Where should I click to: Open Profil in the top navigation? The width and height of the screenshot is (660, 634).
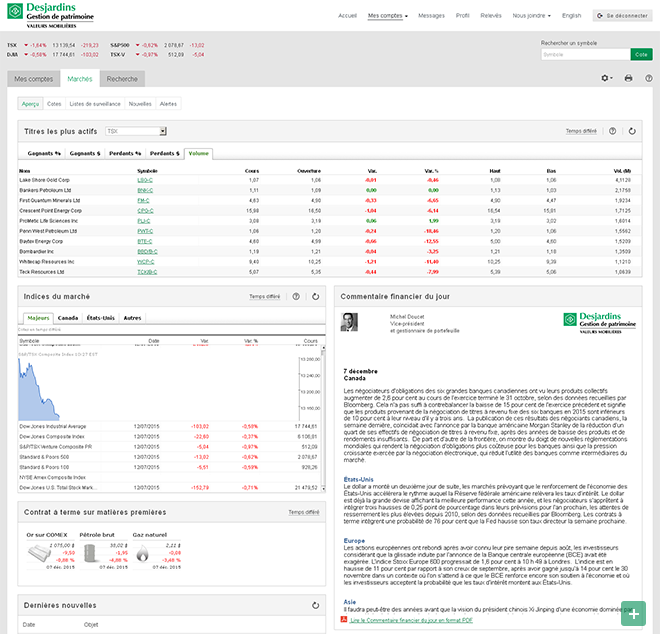(462, 16)
